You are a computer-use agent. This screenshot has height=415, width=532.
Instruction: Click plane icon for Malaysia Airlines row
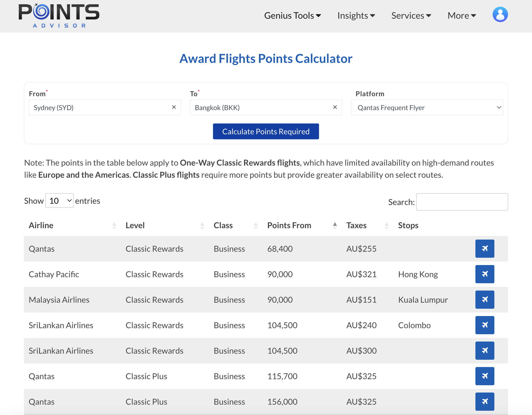[x=485, y=300]
